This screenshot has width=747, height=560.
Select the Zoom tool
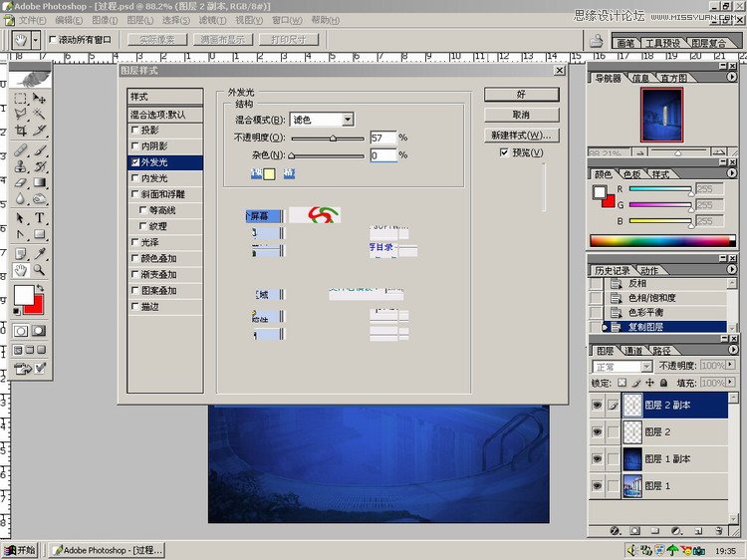(x=39, y=270)
